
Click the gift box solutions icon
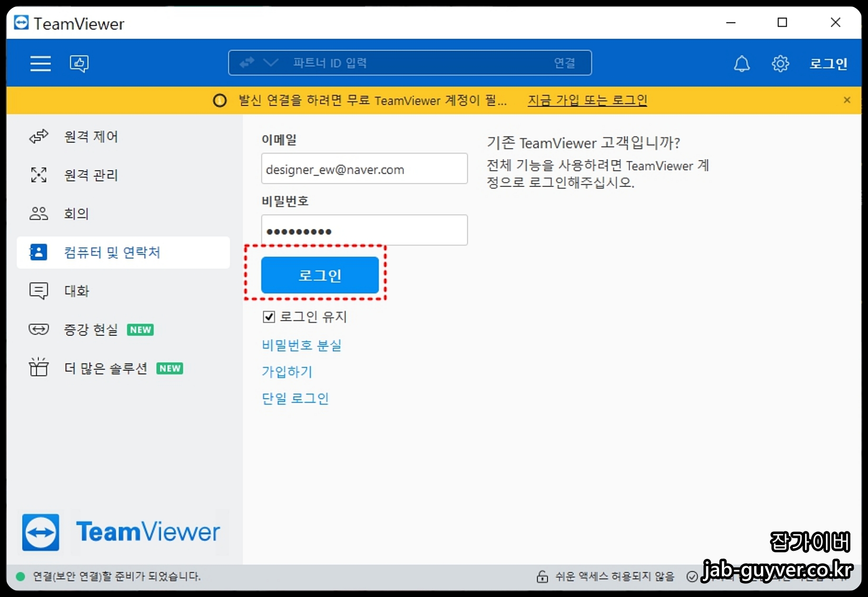39,367
